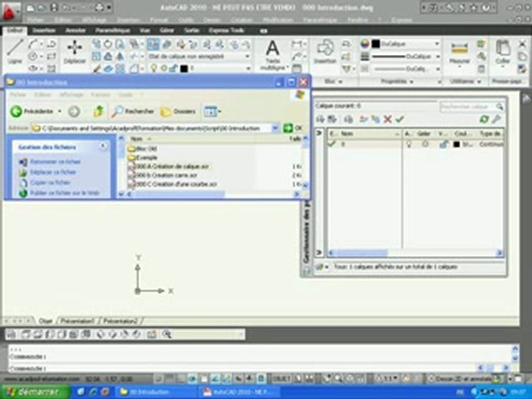532x399 pixels.
Task: Click the Up folder icon in Explorer
Action: (x=99, y=111)
